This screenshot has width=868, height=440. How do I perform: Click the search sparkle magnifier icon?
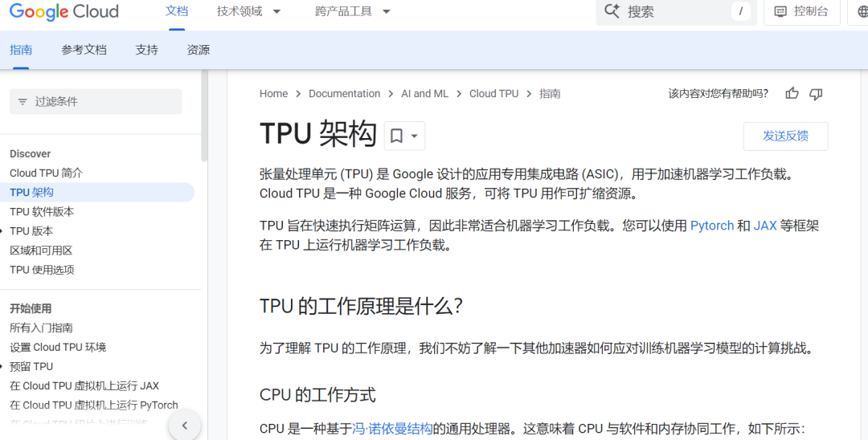pyautogui.click(x=612, y=11)
